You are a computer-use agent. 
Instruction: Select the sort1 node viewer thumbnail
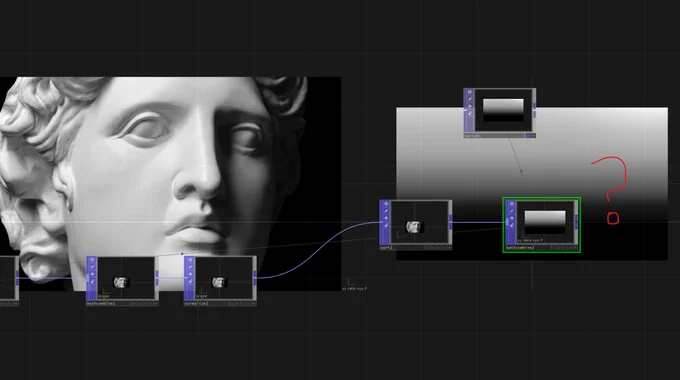(x=419, y=222)
